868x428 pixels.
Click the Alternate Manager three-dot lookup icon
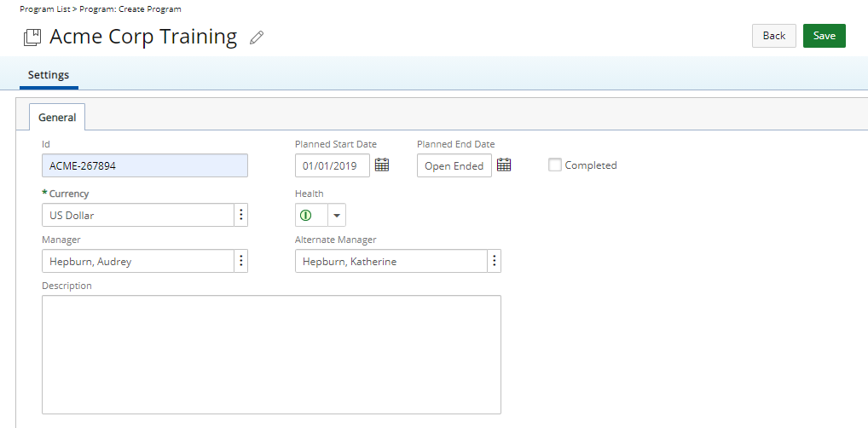tap(495, 261)
